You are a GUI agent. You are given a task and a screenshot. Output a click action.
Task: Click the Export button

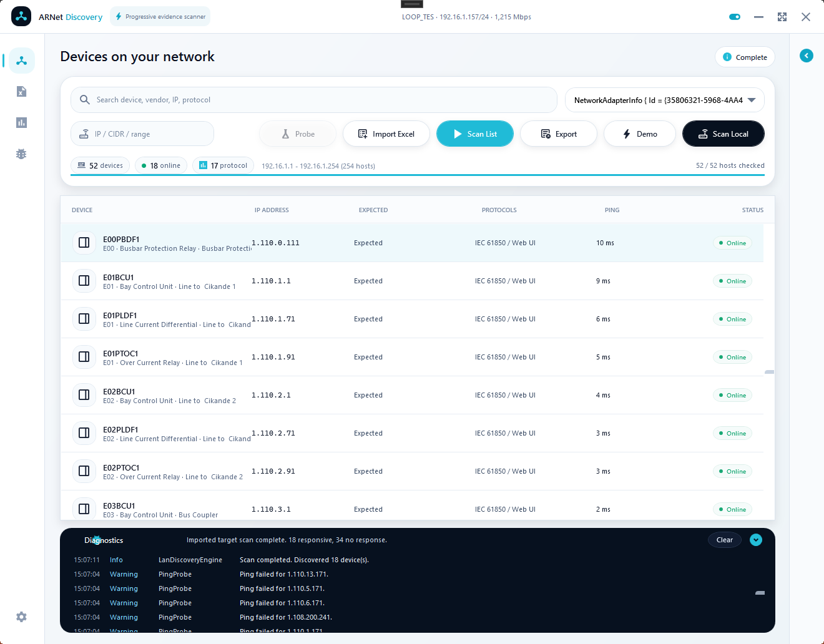559,134
